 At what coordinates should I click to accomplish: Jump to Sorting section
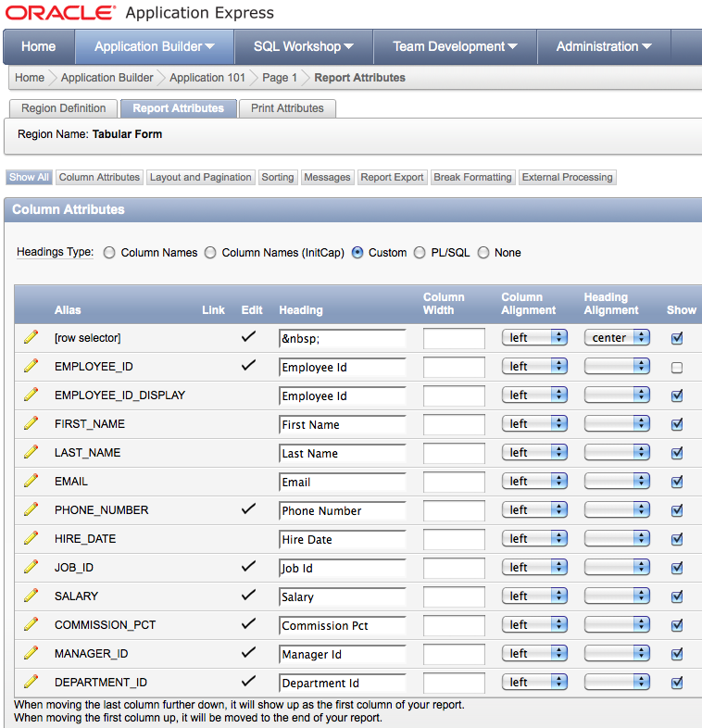(x=278, y=177)
